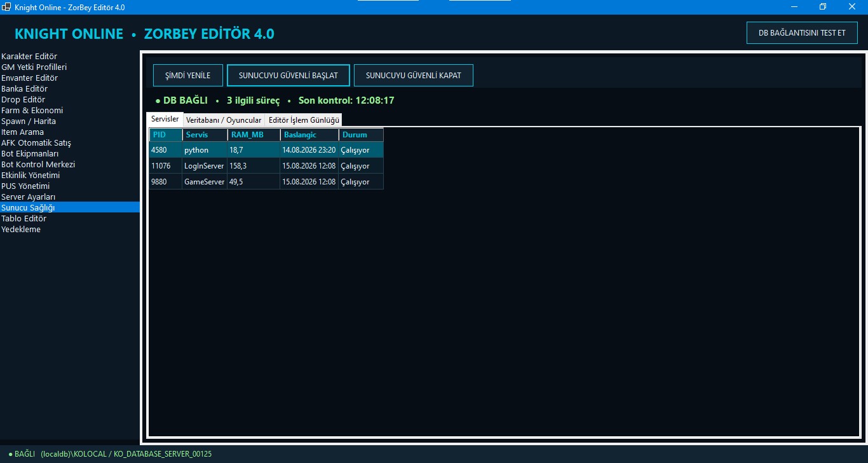Image resolution: width=868 pixels, height=463 pixels.
Task: Click PID cell 11076
Action: point(166,166)
